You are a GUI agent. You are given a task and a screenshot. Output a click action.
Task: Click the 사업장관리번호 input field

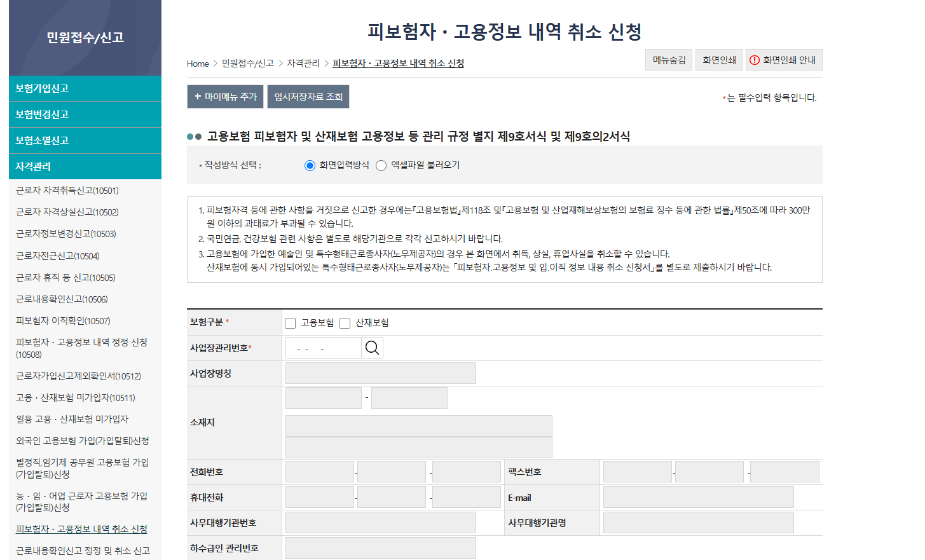[324, 348]
